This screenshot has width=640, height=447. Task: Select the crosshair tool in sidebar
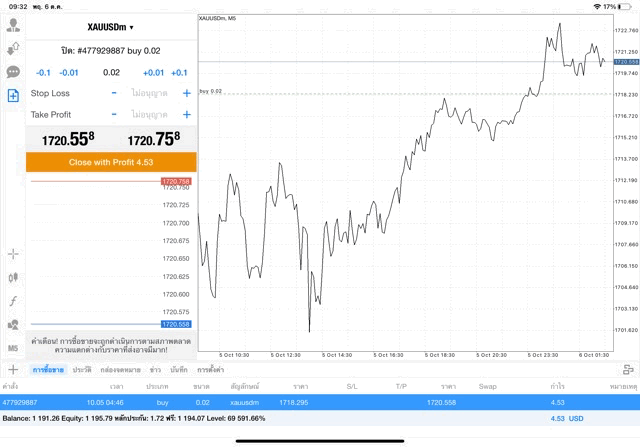click(x=13, y=254)
